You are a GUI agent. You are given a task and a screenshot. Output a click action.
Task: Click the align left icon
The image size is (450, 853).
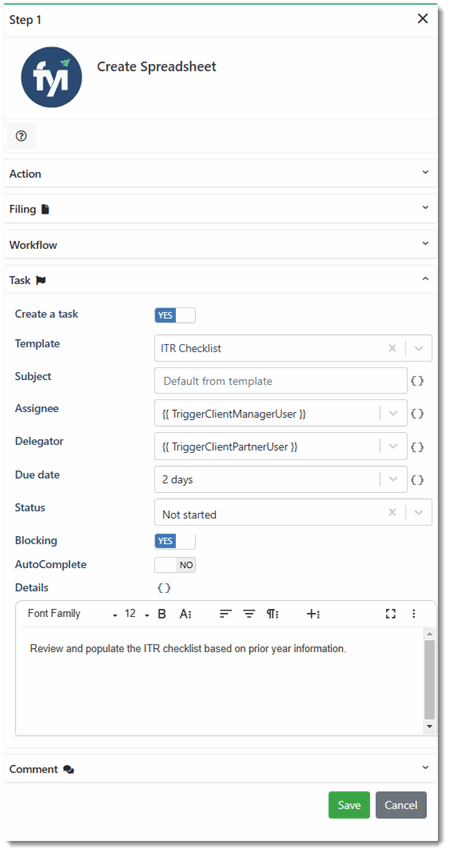point(225,614)
